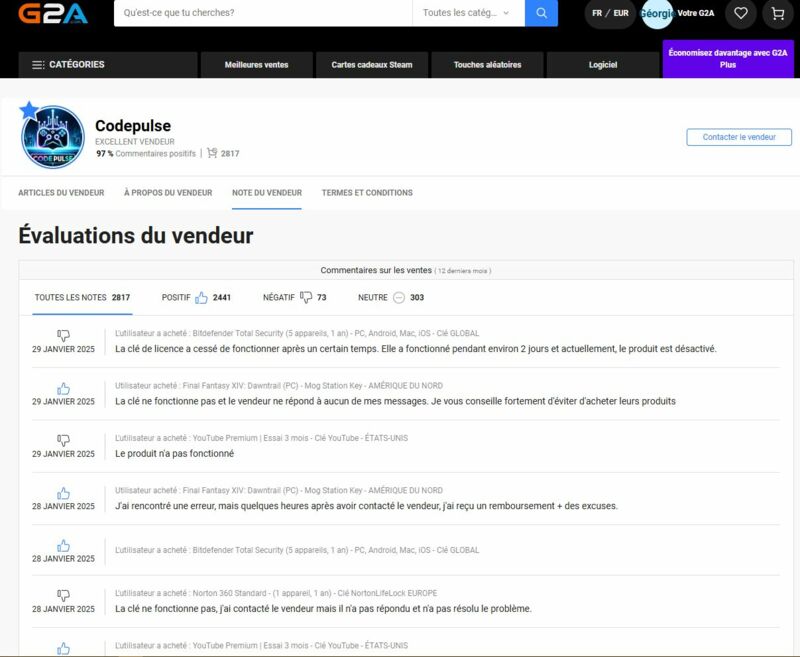Image resolution: width=800 pixels, height=657 pixels.
Task: Click thumbs-down icon on Norton 360 Standard review
Action: [x=63, y=595]
